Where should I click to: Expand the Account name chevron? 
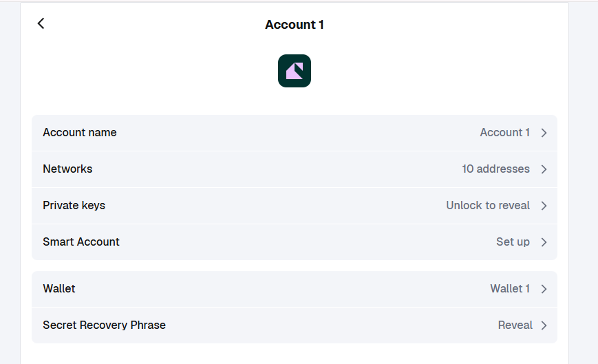[544, 133]
